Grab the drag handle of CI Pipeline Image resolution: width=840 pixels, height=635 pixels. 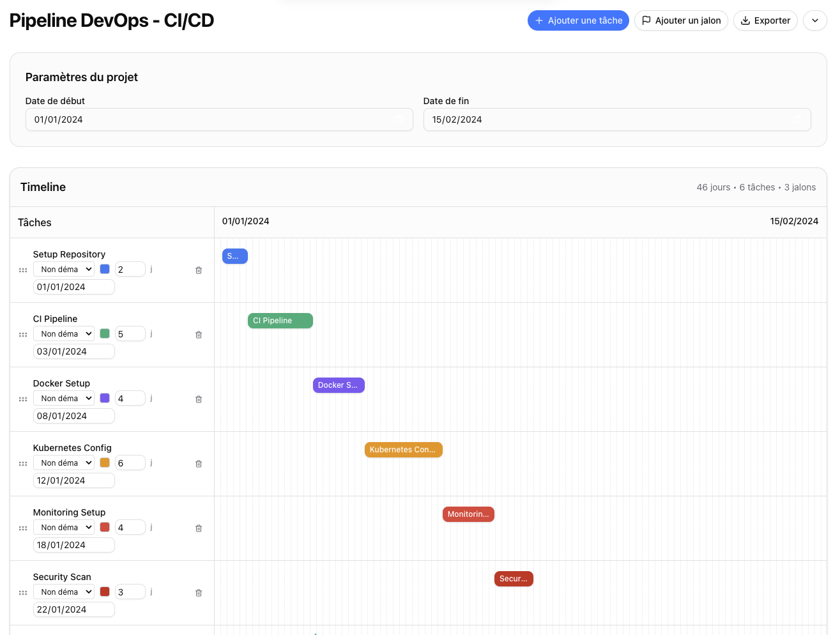coord(22,334)
